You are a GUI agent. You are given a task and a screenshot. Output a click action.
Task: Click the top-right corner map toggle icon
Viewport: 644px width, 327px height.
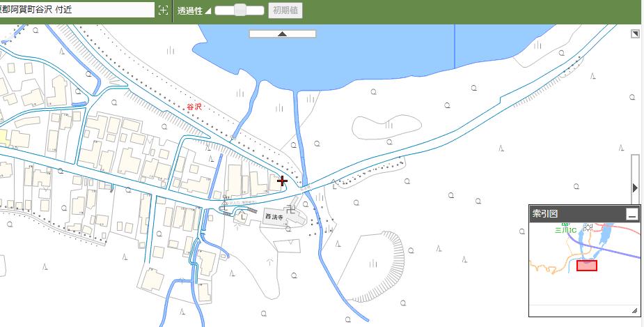click(635, 33)
